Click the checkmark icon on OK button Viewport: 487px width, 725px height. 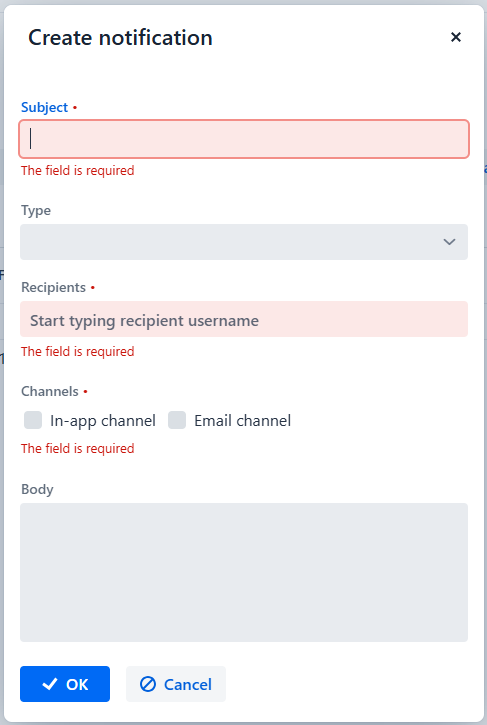(x=50, y=684)
